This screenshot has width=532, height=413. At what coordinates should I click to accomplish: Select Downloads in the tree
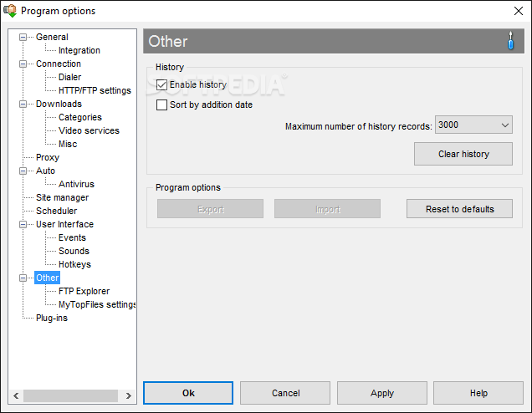click(59, 104)
